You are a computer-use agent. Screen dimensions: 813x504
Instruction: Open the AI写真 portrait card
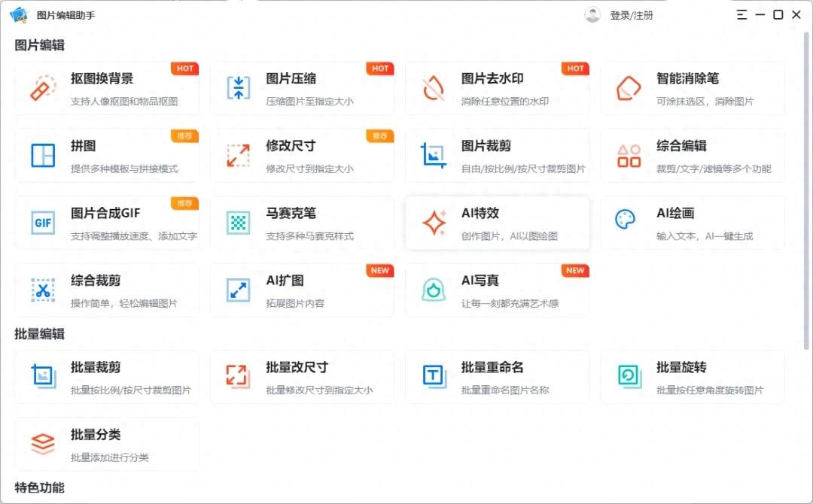(x=497, y=290)
